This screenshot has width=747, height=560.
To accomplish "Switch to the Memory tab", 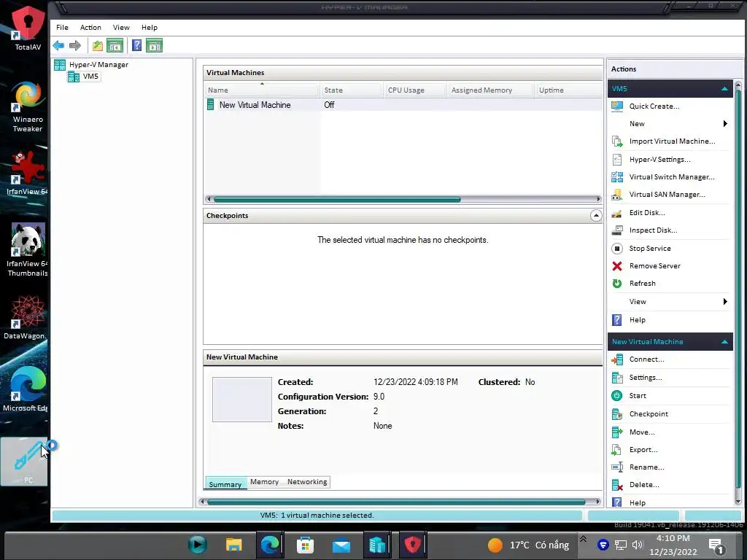I will coord(264,482).
